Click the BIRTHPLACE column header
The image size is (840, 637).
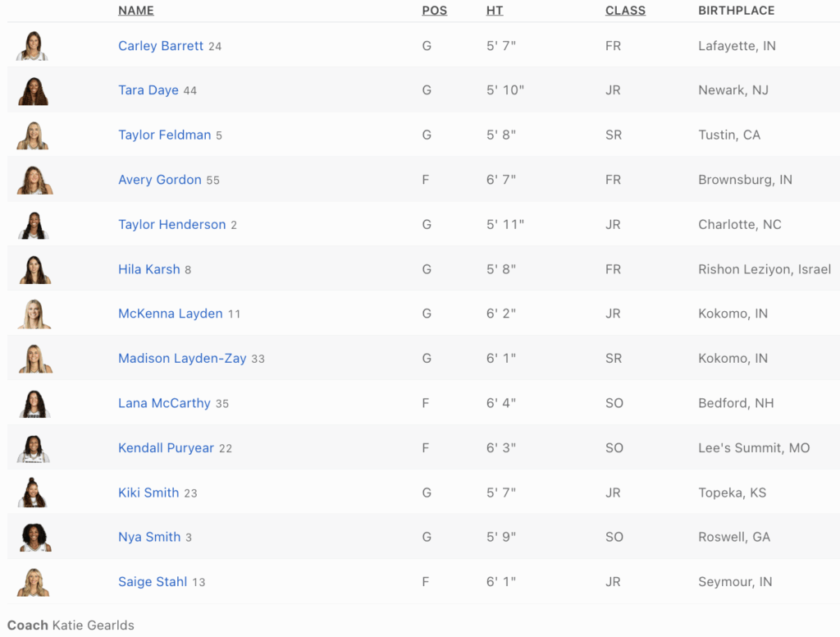click(736, 11)
